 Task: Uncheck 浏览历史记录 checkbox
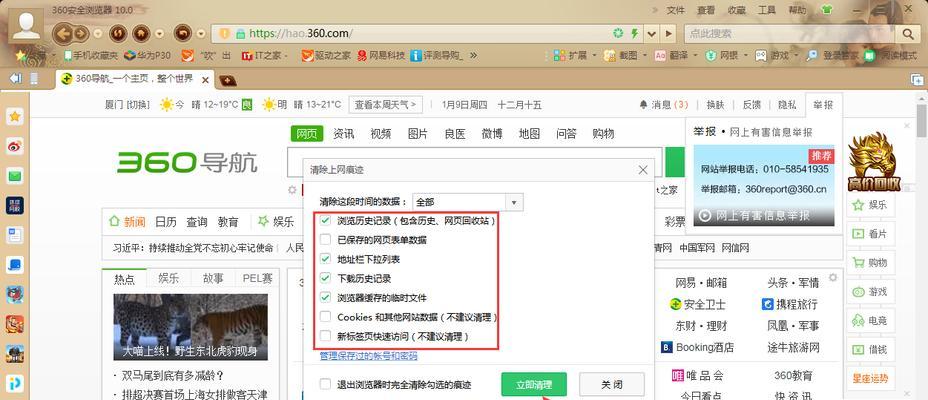[325, 220]
